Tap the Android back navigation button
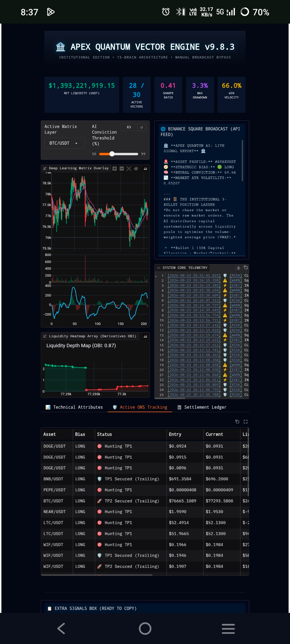Image resolution: width=290 pixels, height=644 pixels. [x=61, y=628]
